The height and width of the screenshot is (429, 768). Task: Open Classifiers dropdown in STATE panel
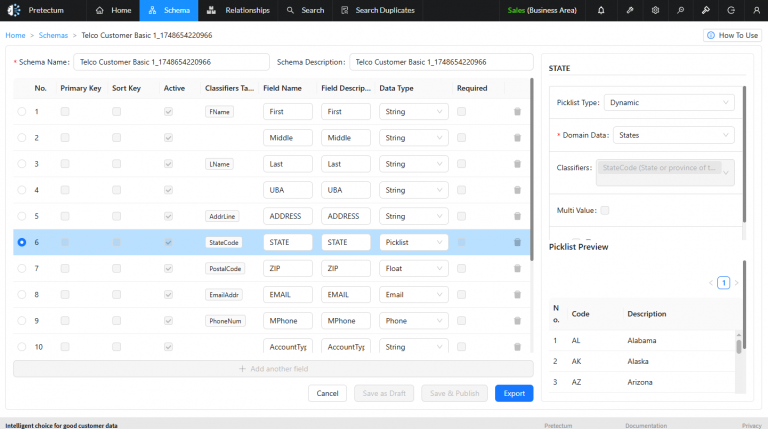click(665, 172)
